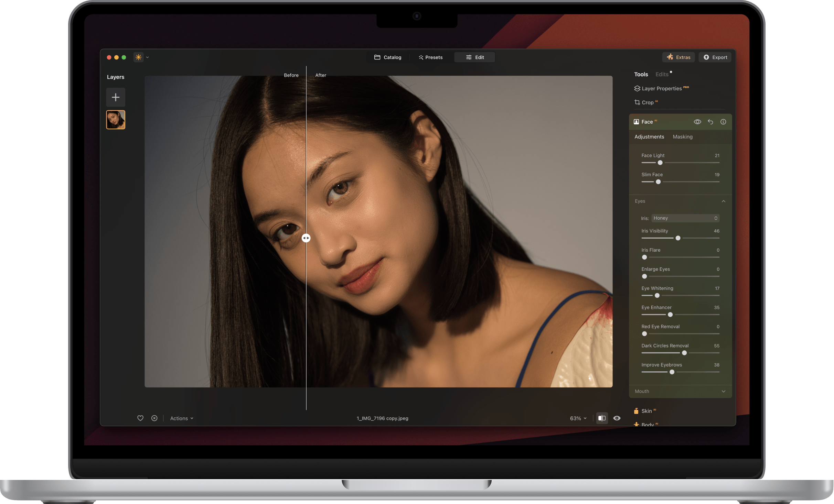This screenshot has width=834, height=504.
Task: Open the Iris color dropdown
Action: click(685, 218)
